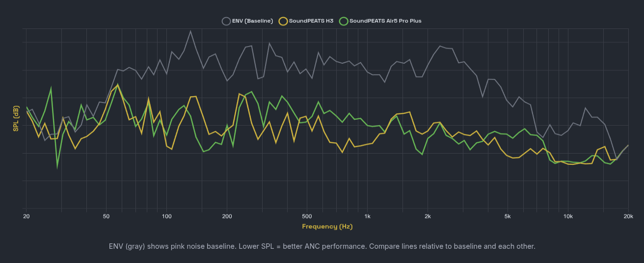This screenshot has height=263, width=644.
Task: Toggle the SoundPEATS Air5 Pro Plus legend label
Action: (x=385, y=21)
